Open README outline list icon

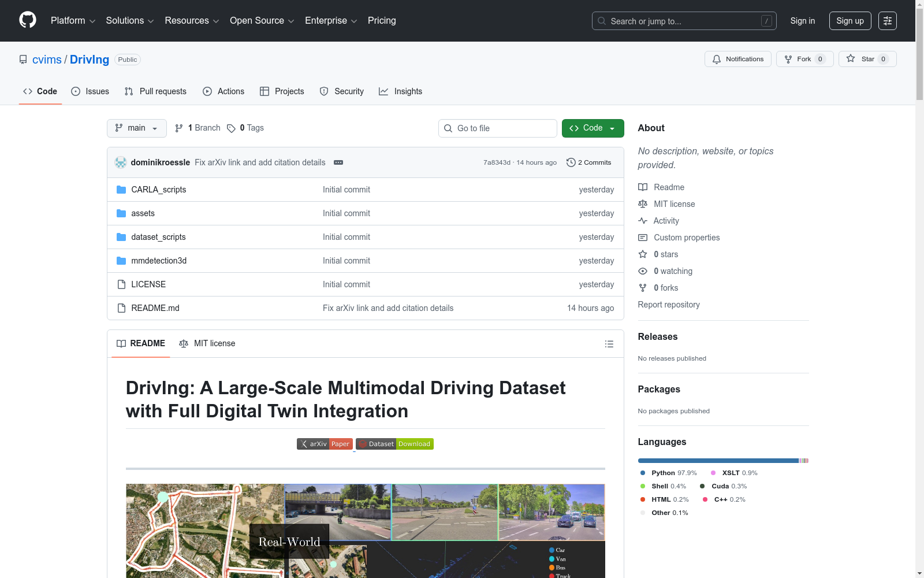coord(609,344)
